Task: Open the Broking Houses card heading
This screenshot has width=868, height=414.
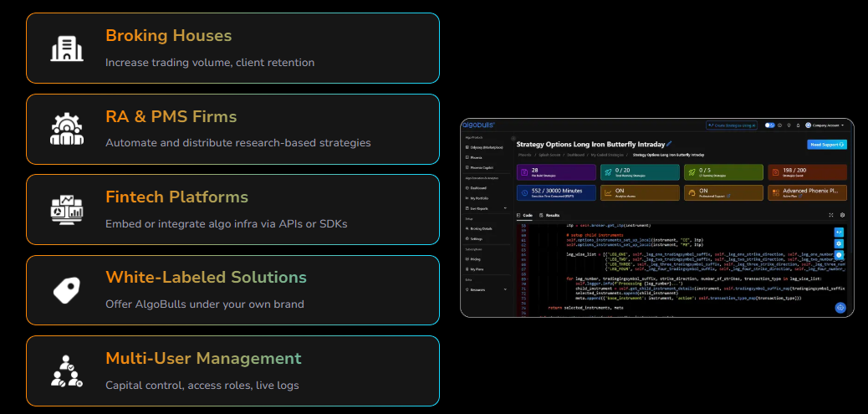Action: point(169,36)
